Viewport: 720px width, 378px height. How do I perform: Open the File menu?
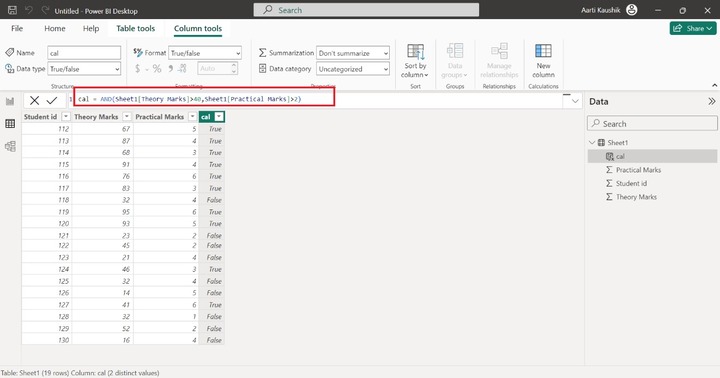click(x=17, y=28)
